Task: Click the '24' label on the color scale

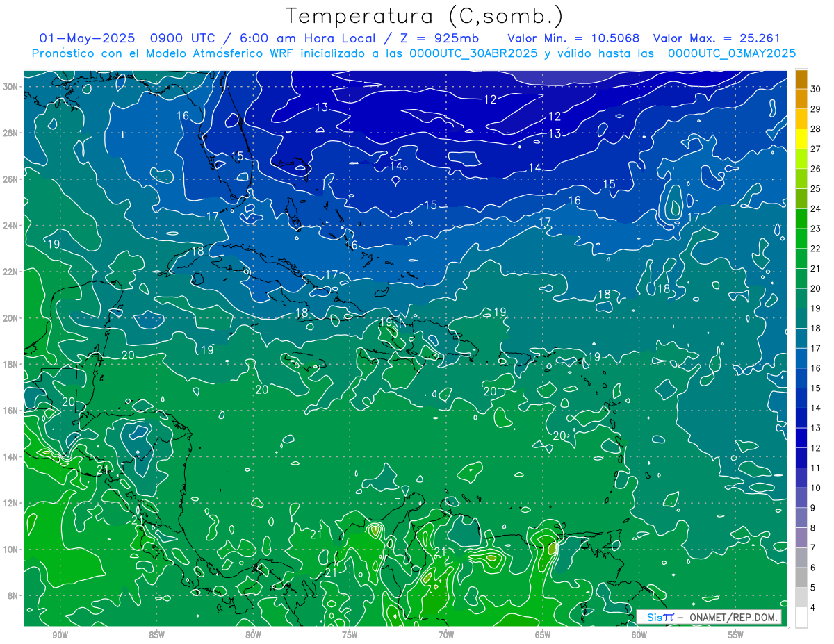Action: click(815, 208)
